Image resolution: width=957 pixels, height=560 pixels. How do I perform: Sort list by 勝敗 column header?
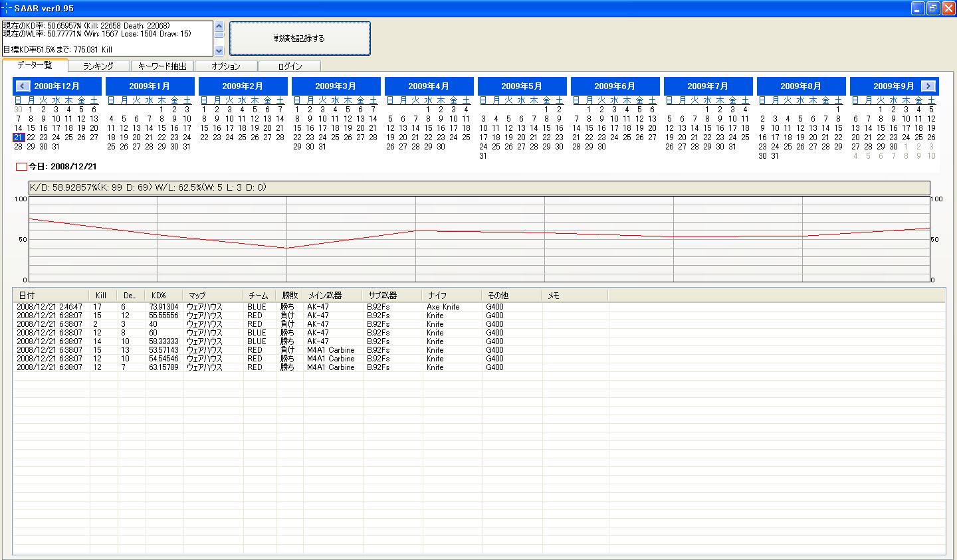289,295
